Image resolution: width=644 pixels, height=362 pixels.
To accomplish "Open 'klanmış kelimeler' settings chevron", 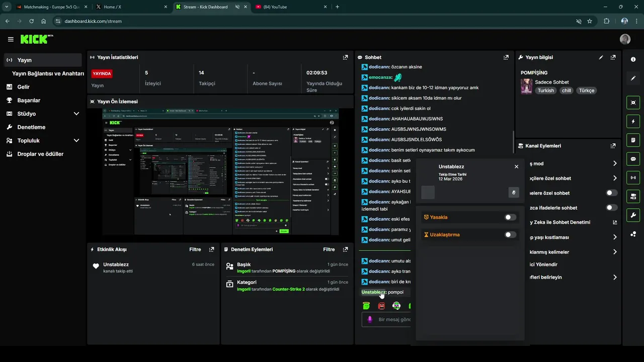I will [x=615, y=252].
